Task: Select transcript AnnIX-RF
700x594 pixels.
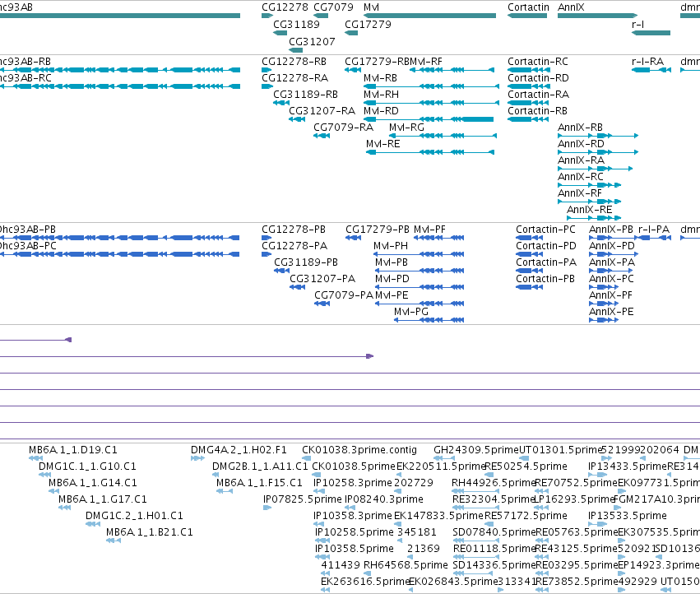Action: point(589,202)
